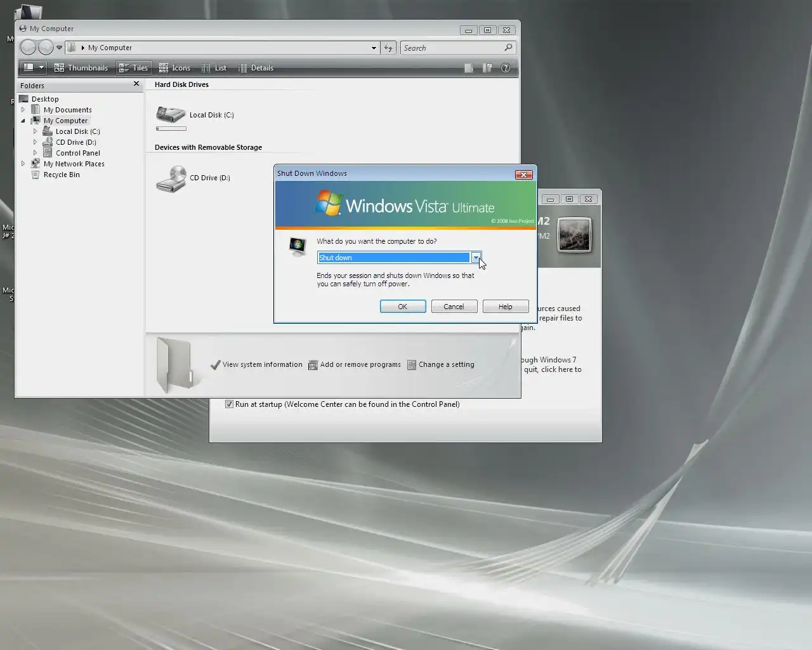812x650 pixels.
Task: Select Desktop in the folder tree
Action: [45, 99]
